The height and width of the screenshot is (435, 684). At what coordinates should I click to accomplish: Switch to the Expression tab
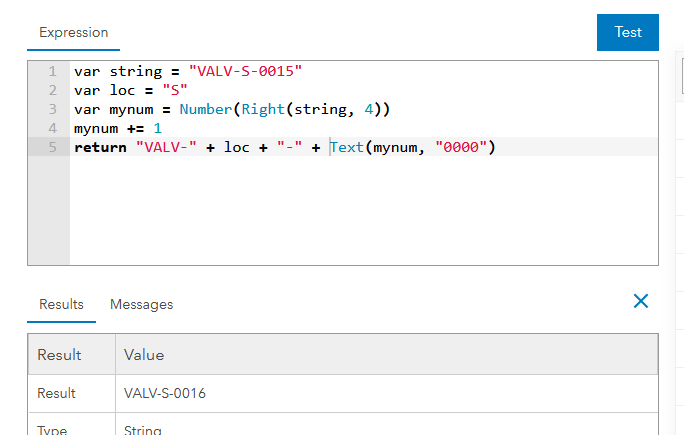73,33
